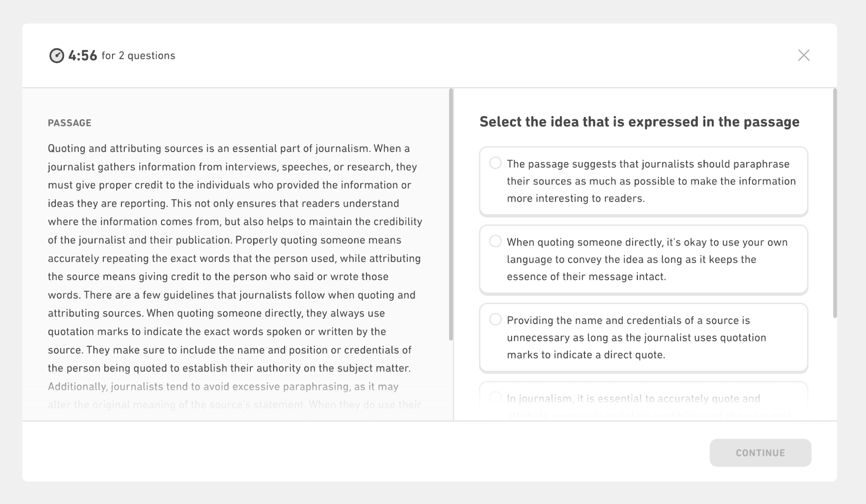The image size is (866, 504).
Task: Select the 'use your own language' radio option
Action: click(495, 241)
